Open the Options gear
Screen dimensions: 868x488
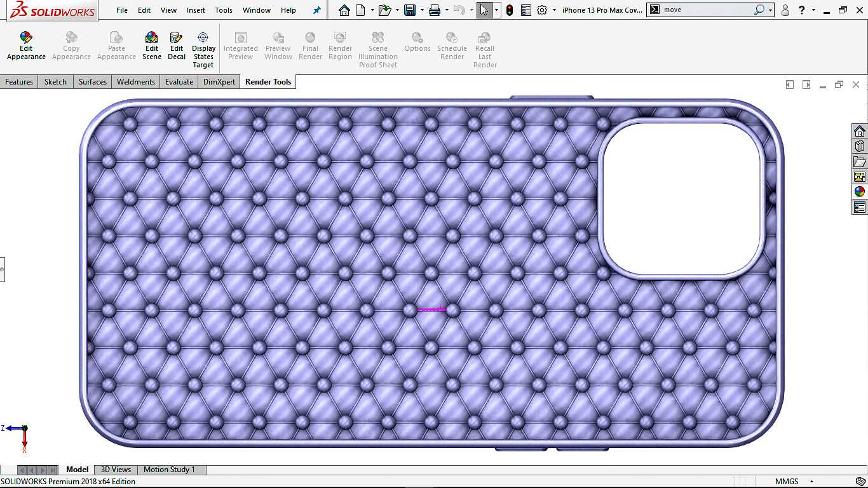(x=542, y=10)
